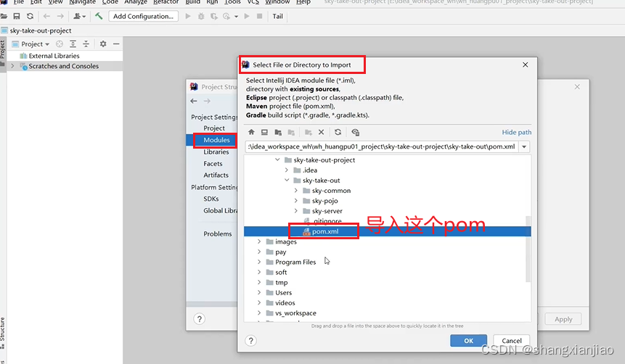The width and height of the screenshot is (625, 364).
Task: Expand the sky-server folder
Action: pyautogui.click(x=295, y=211)
